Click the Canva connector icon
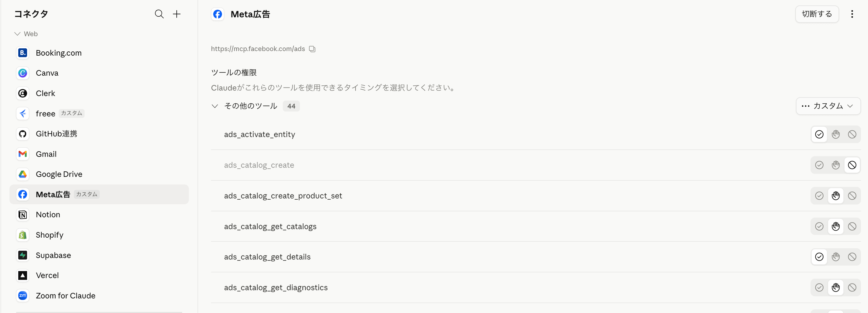This screenshot has width=868, height=313. [x=23, y=73]
